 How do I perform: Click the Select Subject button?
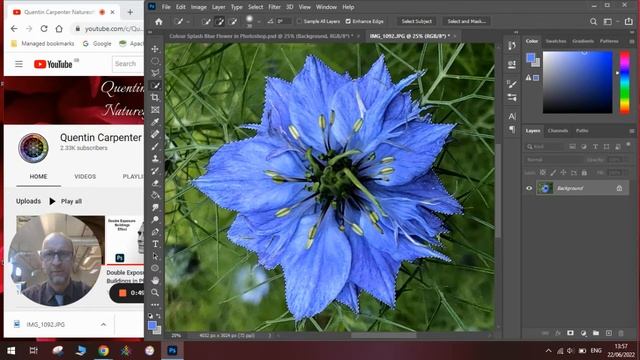click(416, 21)
